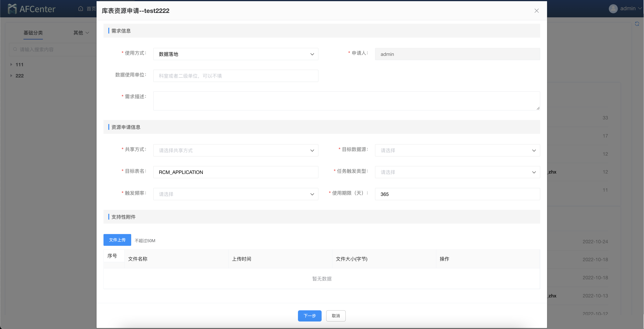Image resolution: width=644 pixels, height=329 pixels.
Task: Click the 目标表名 input field
Action: coord(235,172)
